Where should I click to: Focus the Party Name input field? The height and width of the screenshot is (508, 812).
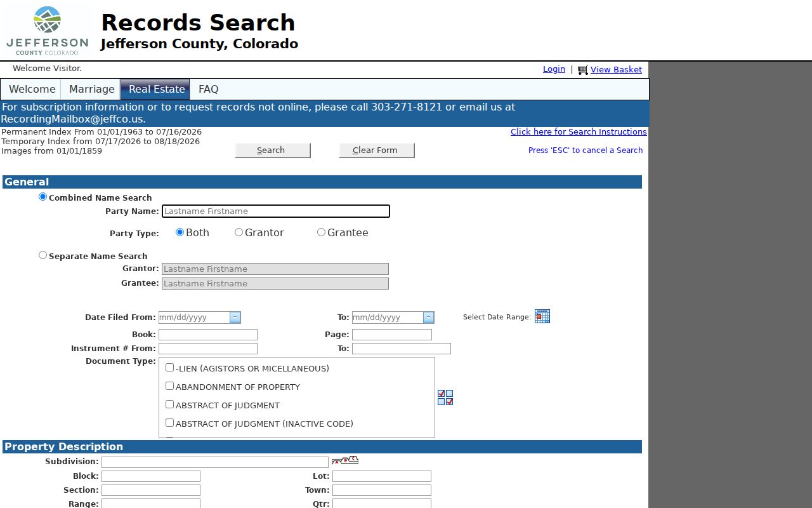coord(276,211)
